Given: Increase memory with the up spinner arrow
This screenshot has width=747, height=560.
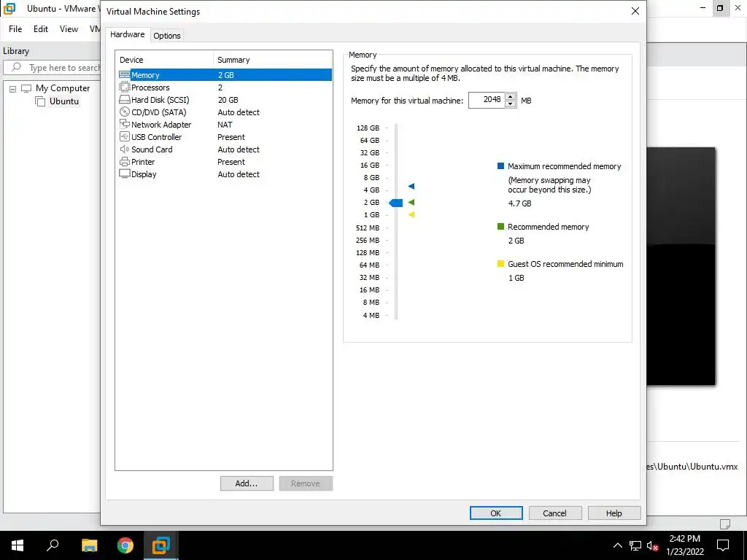Looking at the screenshot, I should (510, 97).
